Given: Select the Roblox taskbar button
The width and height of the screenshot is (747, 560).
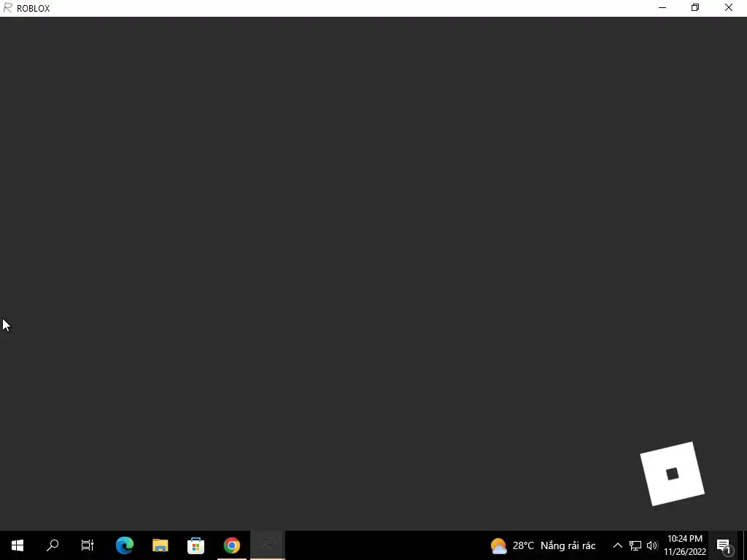Looking at the screenshot, I should 268,545.
